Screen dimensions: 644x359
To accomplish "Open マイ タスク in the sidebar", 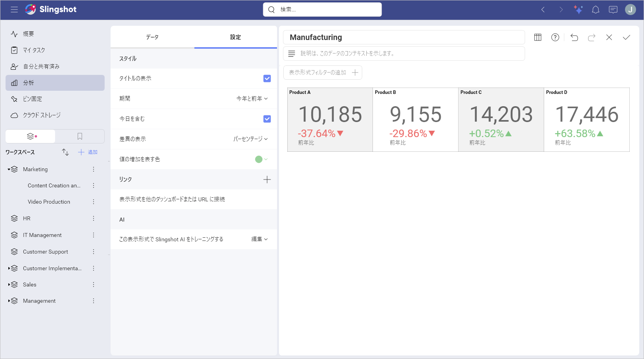I will [55, 50].
